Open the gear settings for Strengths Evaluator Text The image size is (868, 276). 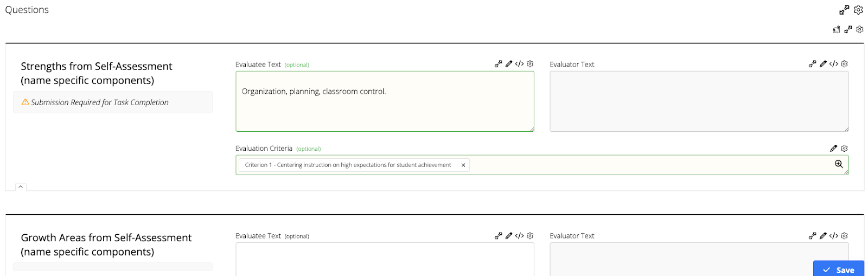tap(844, 64)
